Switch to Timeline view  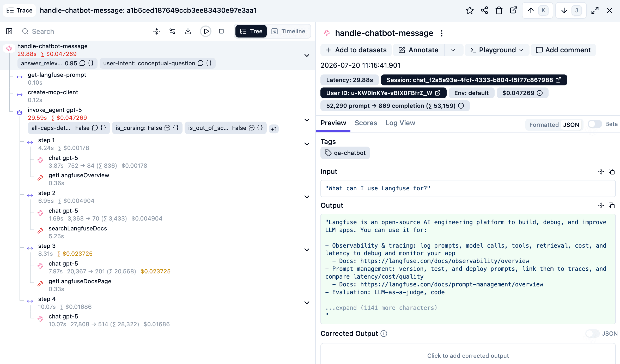coord(288,31)
